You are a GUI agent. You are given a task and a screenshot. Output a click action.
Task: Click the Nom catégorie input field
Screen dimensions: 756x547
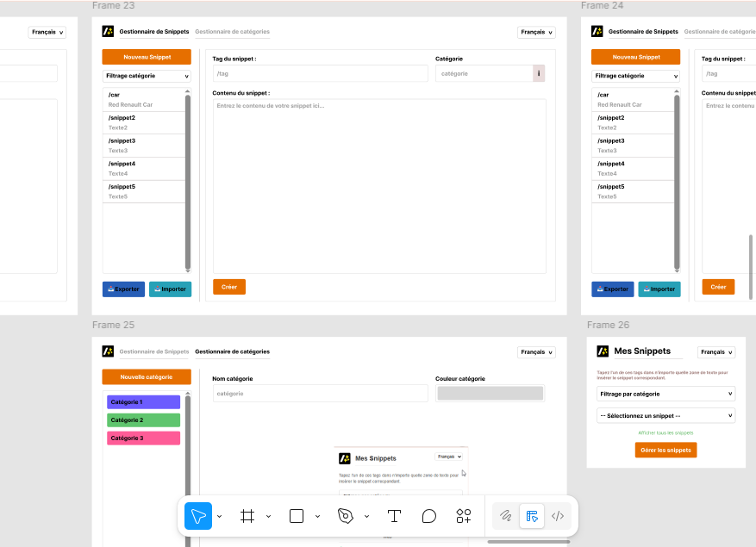[320, 394]
